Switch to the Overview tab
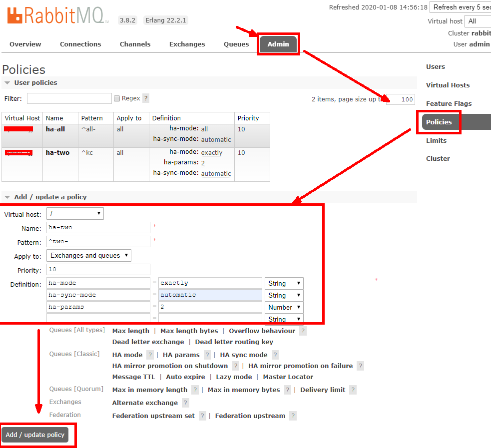Viewport: 491px width, 448px height. click(x=25, y=44)
